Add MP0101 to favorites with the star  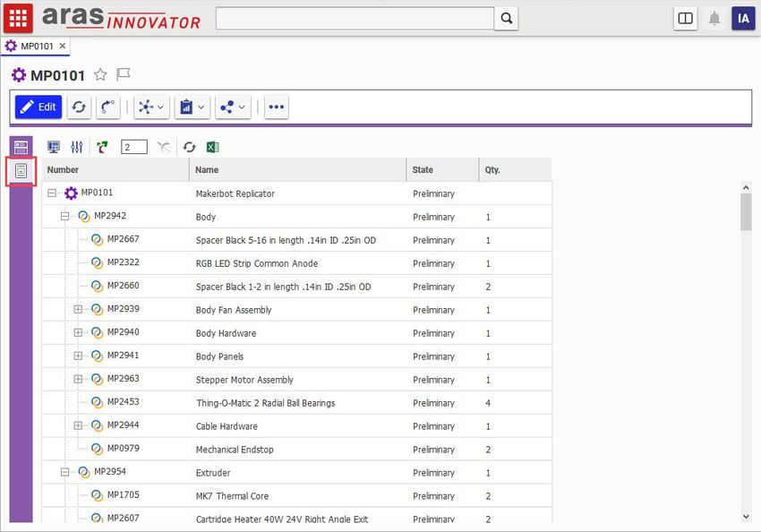point(100,74)
